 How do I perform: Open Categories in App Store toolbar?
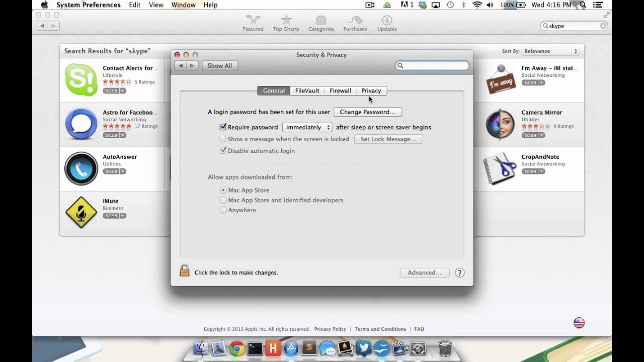[321, 23]
